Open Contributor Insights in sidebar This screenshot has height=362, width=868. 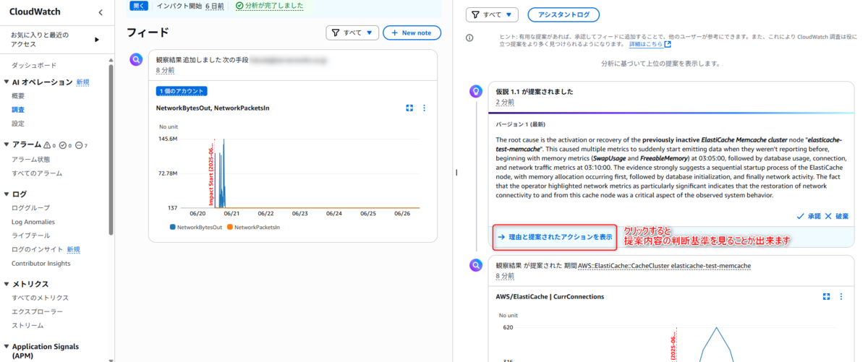41,264
